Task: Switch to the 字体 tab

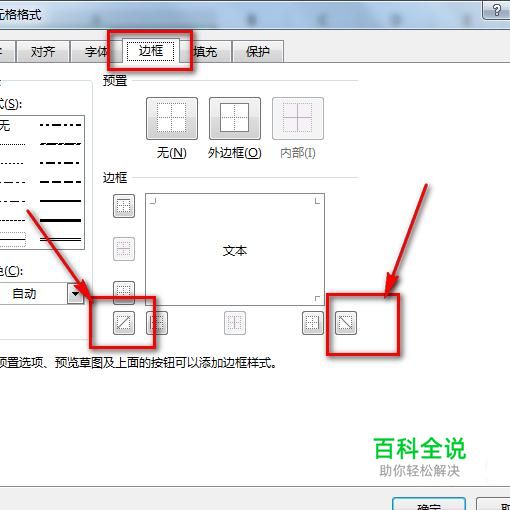Action: click(96, 51)
